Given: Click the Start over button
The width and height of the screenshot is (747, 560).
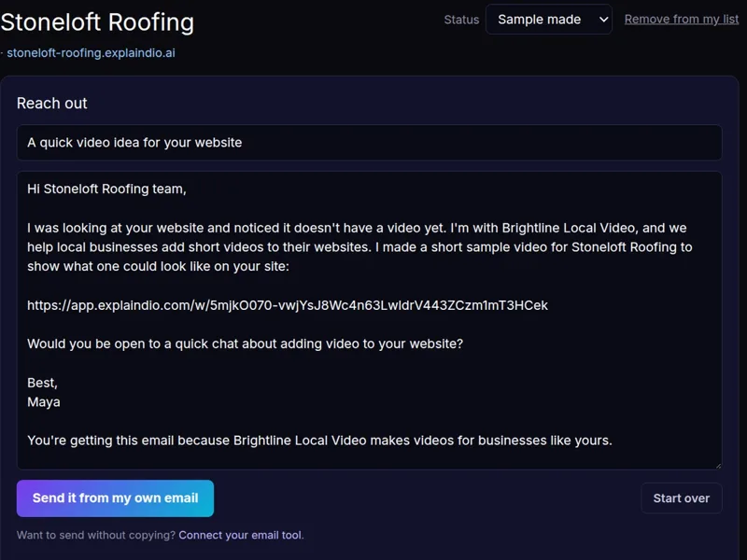Looking at the screenshot, I should pos(682,498).
